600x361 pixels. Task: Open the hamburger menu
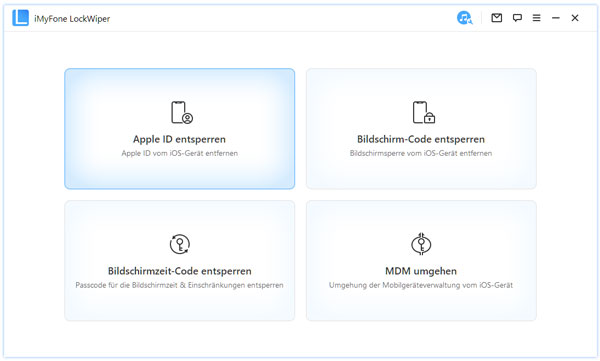[536, 18]
